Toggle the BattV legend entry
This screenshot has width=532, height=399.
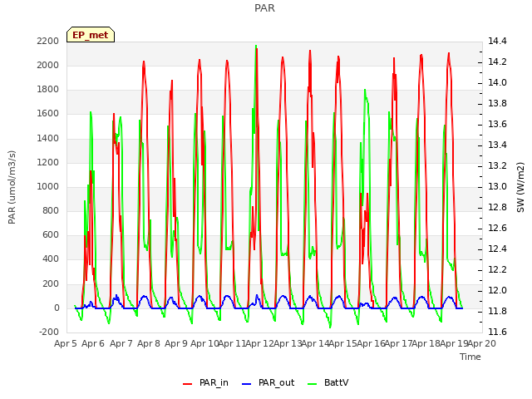pyautogui.click(x=328, y=383)
